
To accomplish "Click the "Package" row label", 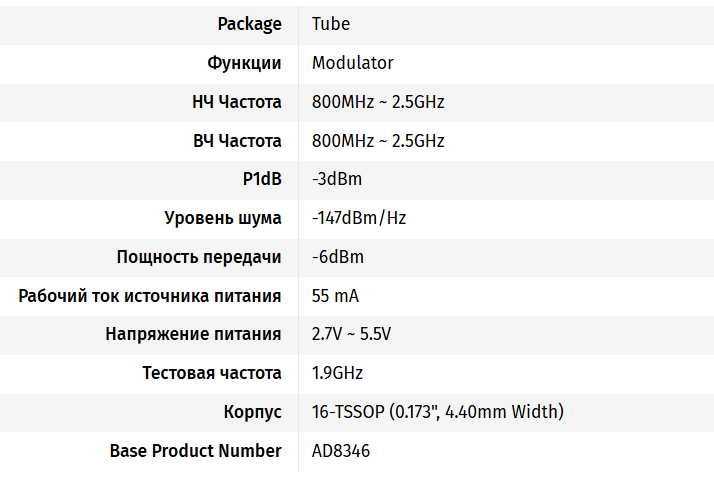I will [x=249, y=24].
